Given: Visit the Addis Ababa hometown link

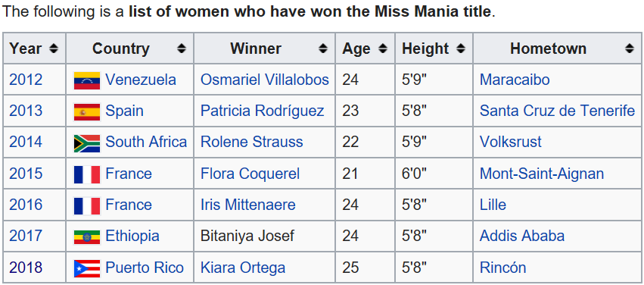Looking at the screenshot, I should click(522, 236).
